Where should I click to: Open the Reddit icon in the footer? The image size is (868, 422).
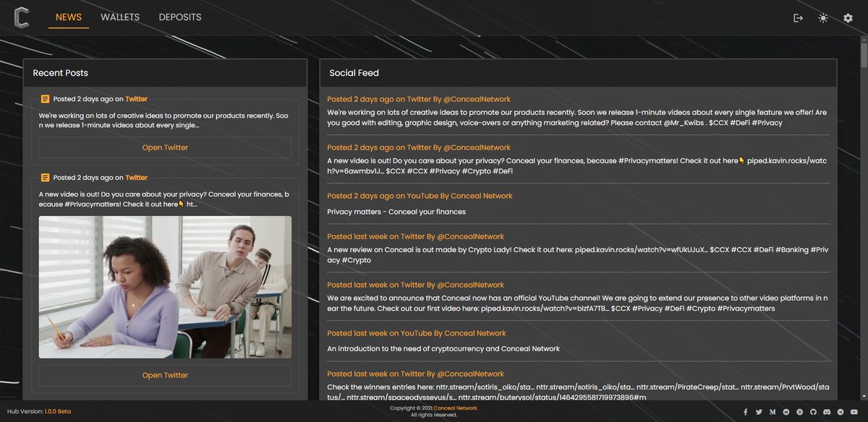point(786,411)
